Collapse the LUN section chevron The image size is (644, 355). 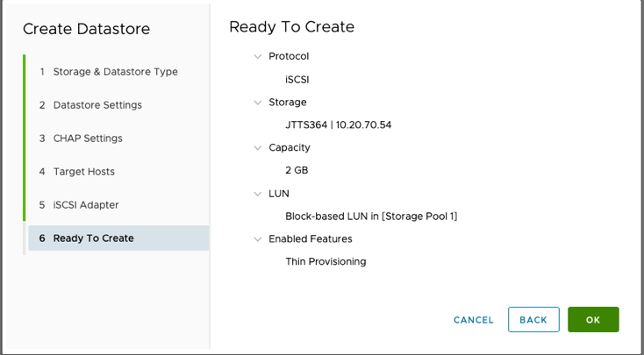coord(257,193)
